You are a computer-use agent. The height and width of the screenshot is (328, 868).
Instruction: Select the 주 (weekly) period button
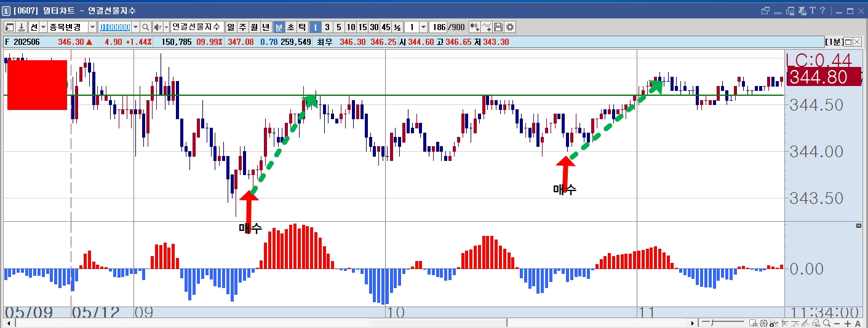point(242,27)
